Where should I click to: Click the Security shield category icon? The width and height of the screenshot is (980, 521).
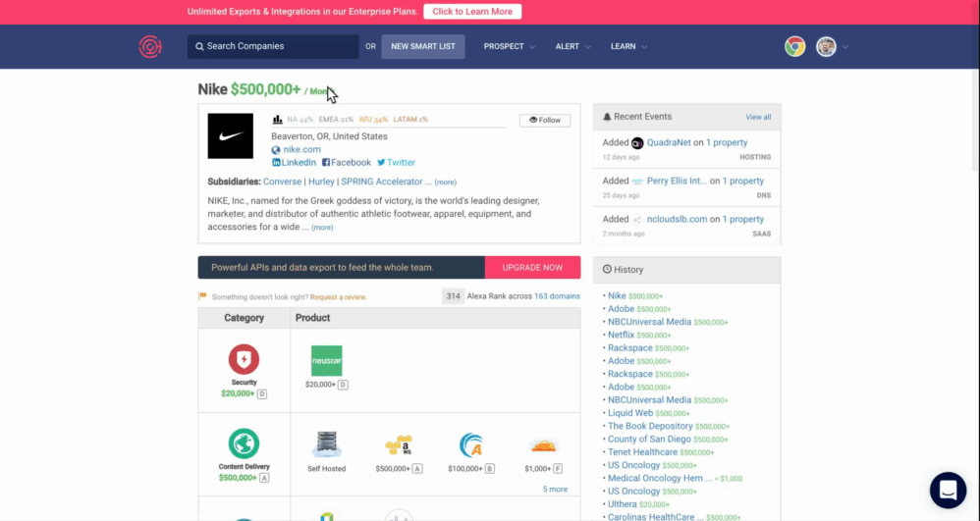[x=244, y=359]
